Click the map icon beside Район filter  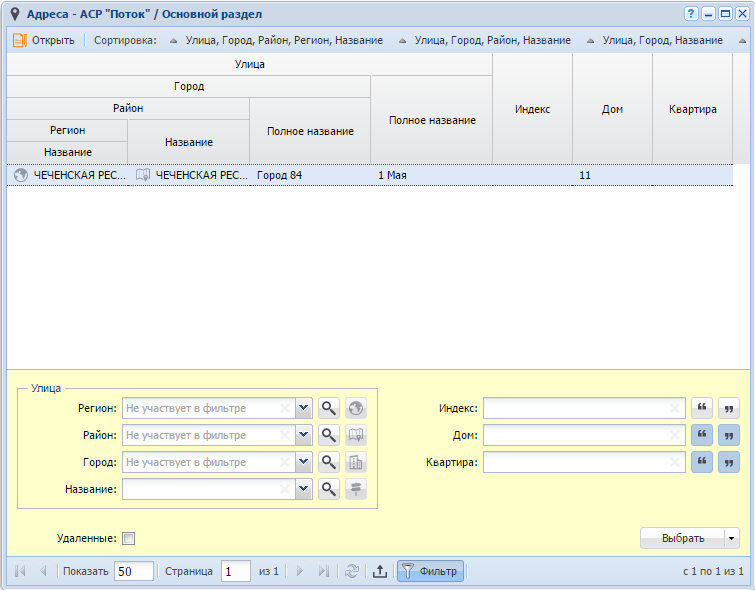pos(356,435)
